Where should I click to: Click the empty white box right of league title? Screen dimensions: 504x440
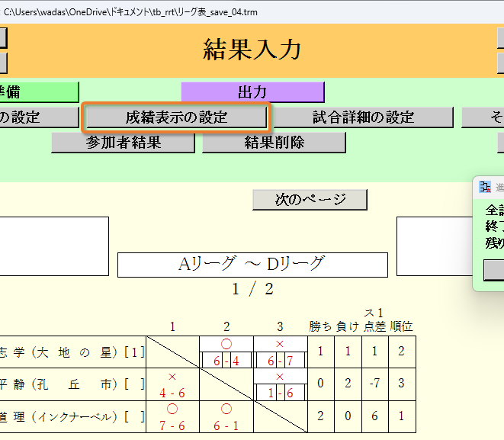435,246
